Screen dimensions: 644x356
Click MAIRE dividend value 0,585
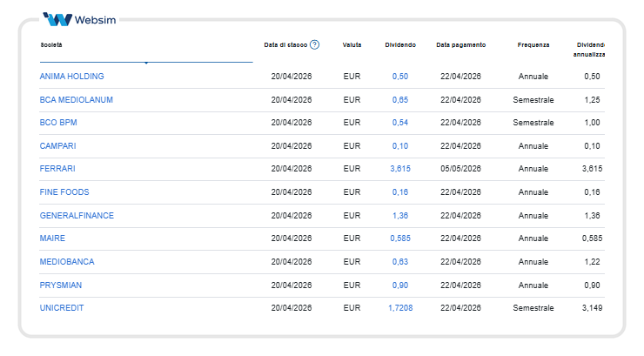(x=400, y=238)
